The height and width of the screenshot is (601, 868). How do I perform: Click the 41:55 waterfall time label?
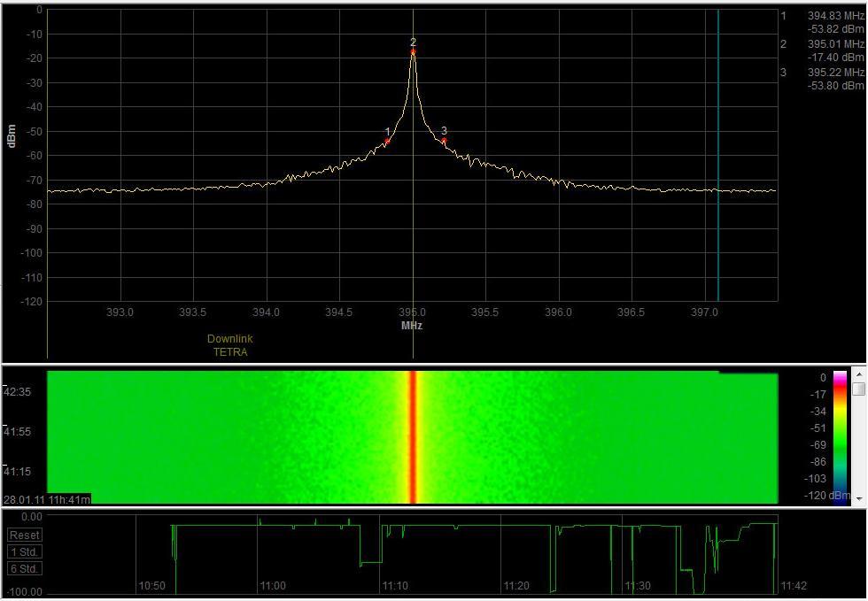point(18,432)
